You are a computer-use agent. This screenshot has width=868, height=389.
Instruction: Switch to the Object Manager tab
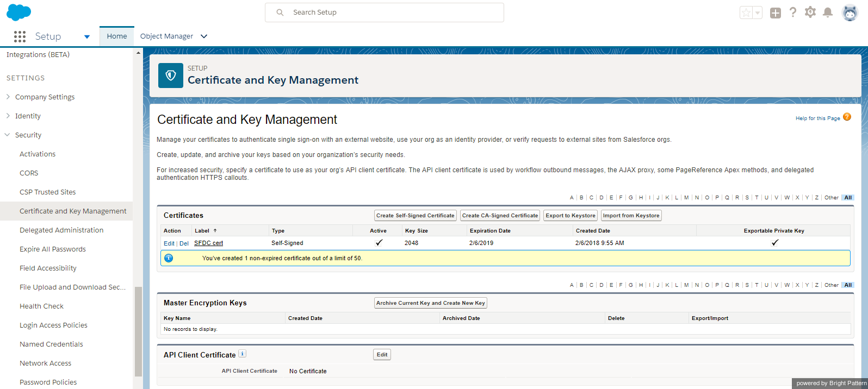point(166,36)
